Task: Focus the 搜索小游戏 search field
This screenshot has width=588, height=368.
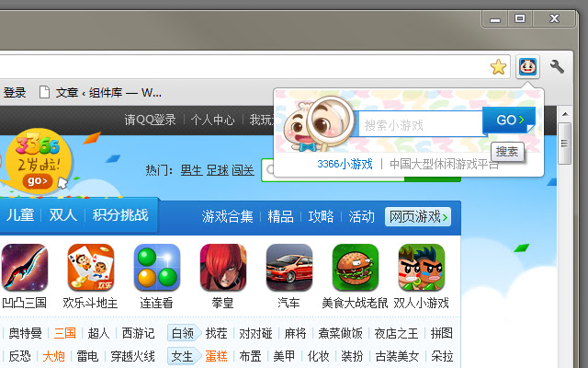Action: coord(421,124)
